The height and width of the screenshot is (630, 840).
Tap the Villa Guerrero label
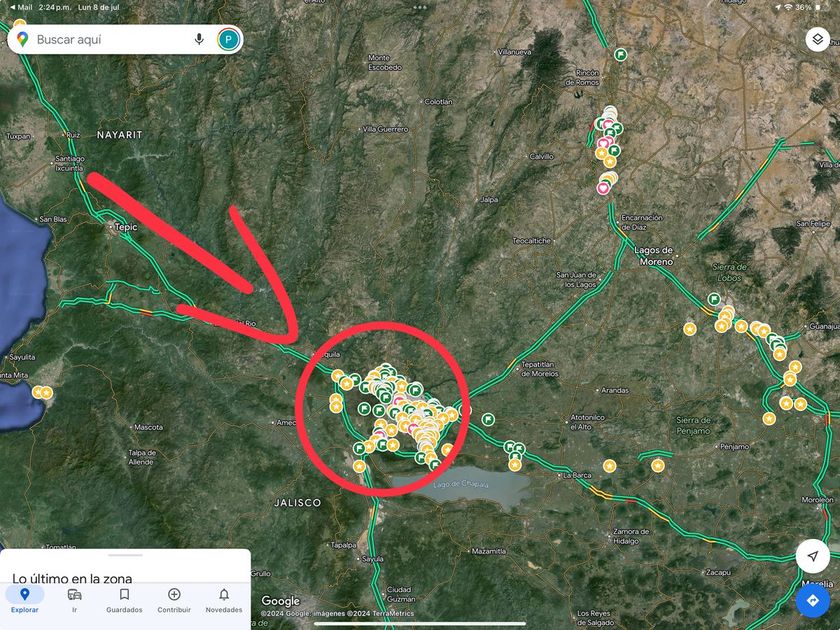pos(385,129)
